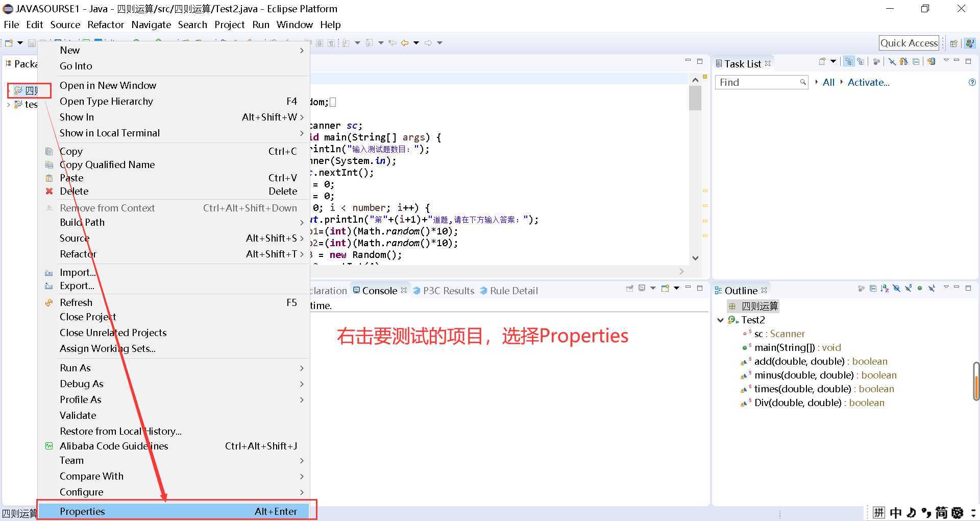Choose Export... in the context menu
The height and width of the screenshot is (521, 980).
[174, 286]
